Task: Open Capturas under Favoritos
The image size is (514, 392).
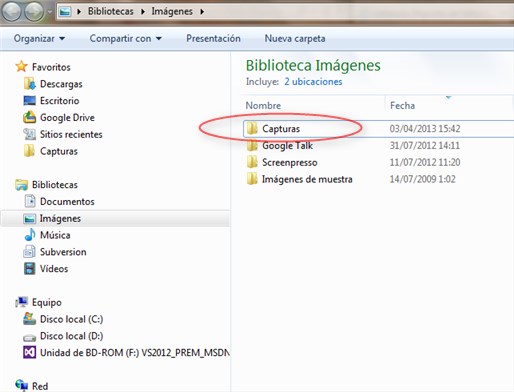Action: (59, 151)
